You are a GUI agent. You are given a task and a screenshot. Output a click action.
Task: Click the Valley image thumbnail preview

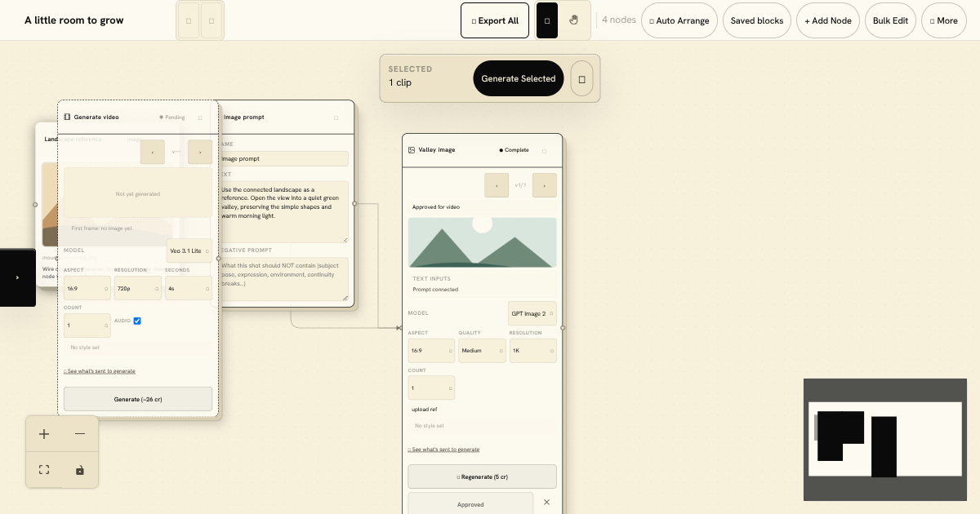483,242
